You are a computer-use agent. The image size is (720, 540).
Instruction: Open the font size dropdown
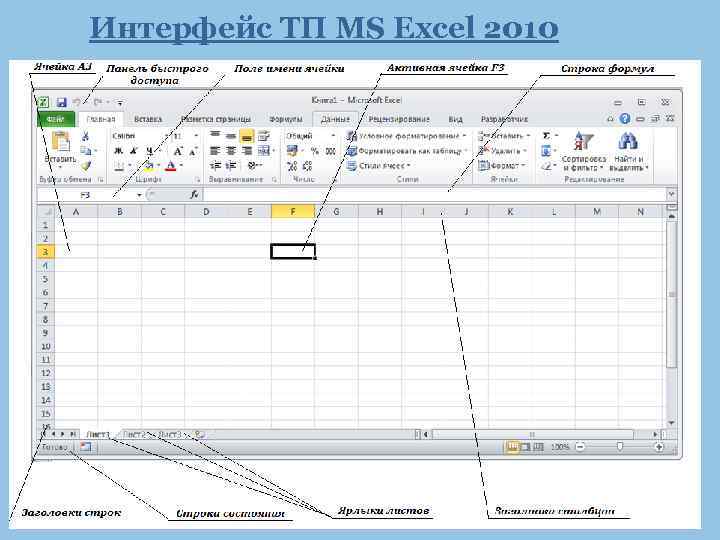[196, 136]
